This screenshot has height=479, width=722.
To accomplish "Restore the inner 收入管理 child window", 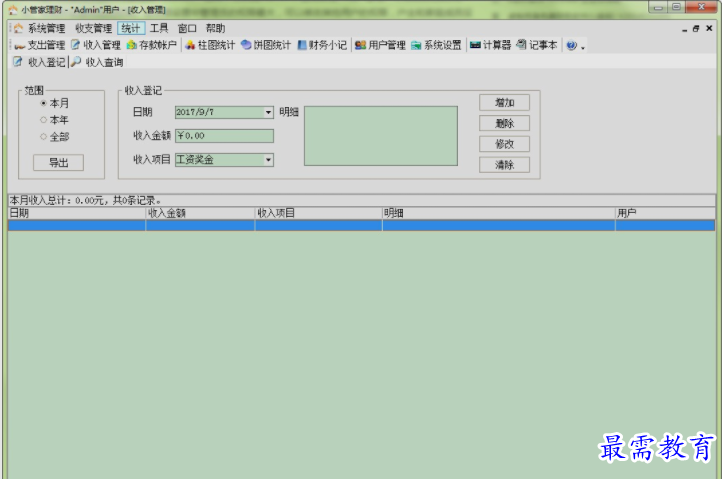I will click(696, 29).
